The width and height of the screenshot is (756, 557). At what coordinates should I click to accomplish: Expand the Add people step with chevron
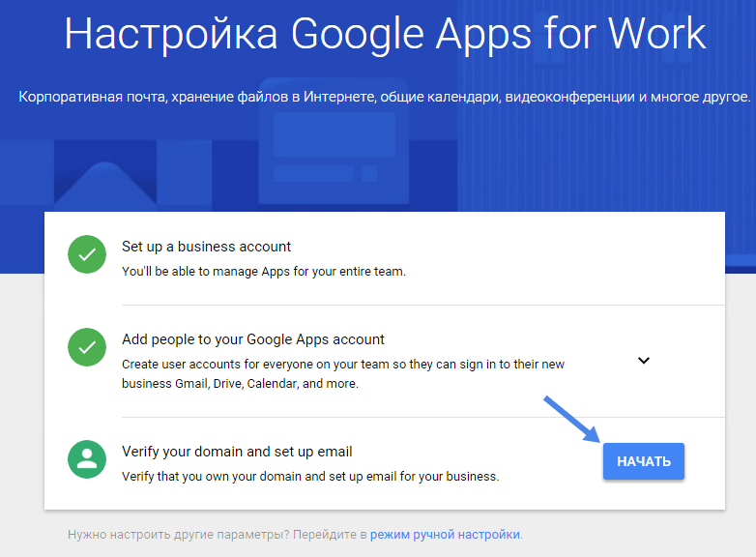tap(644, 361)
